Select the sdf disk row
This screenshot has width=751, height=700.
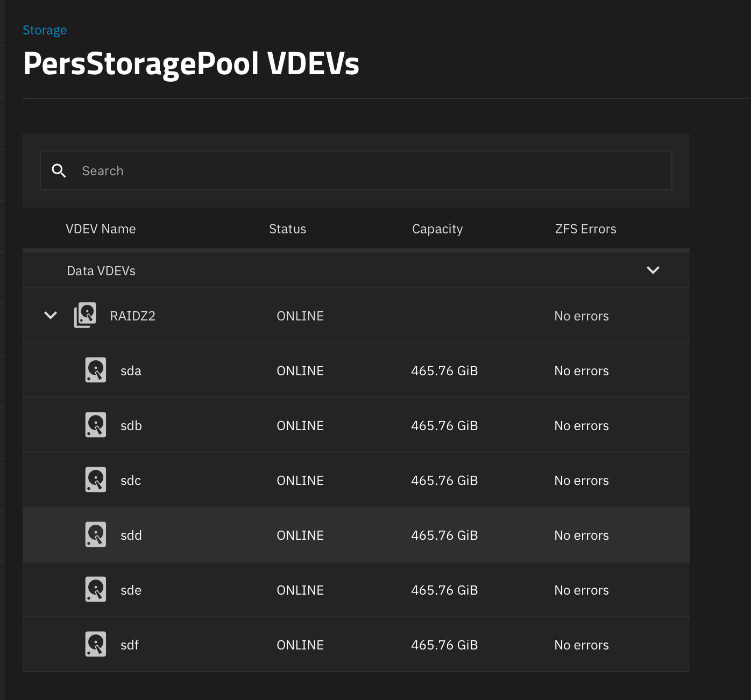click(x=130, y=645)
